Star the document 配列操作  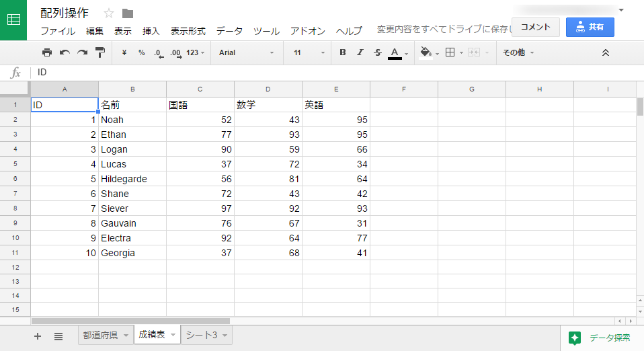pos(109,13)
